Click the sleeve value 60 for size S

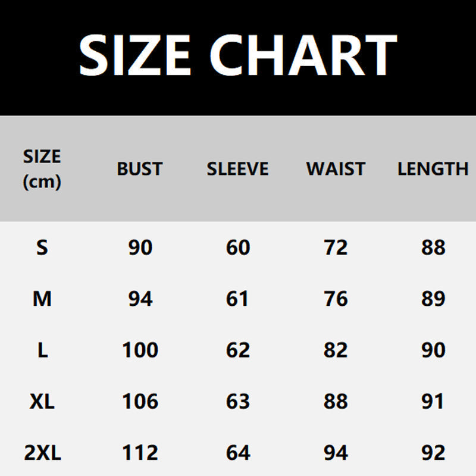[x=238, y=247]
